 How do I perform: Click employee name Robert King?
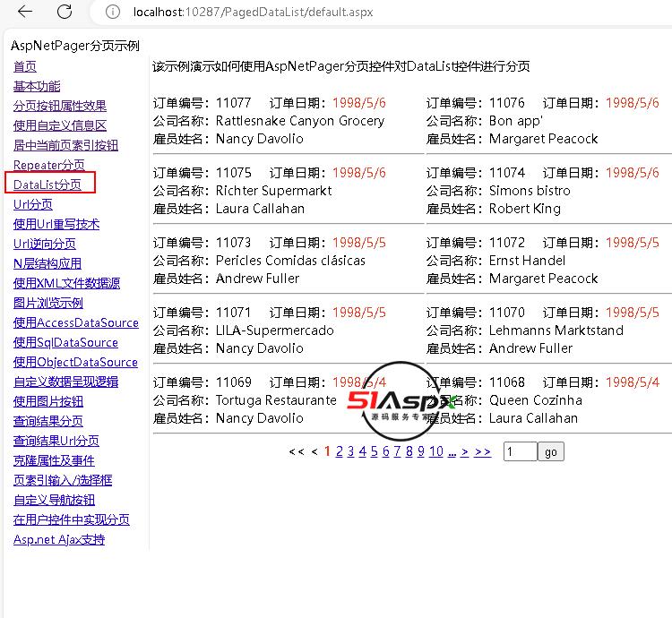tap(524, 209)
